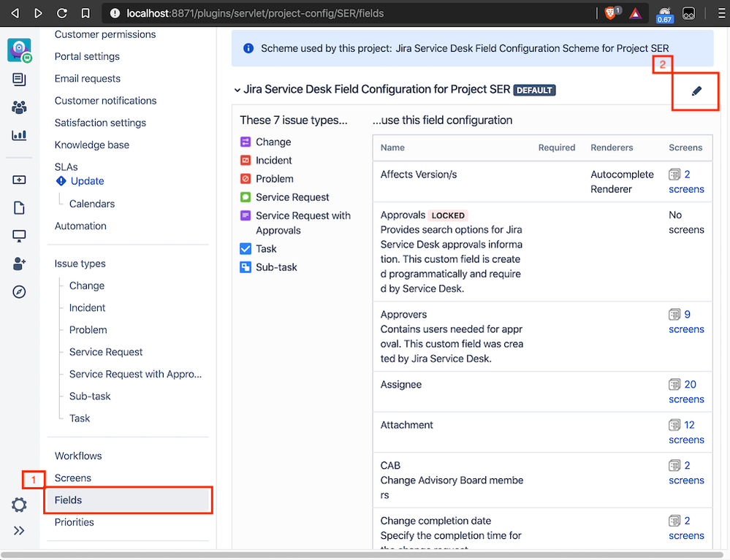This screenshot has height=560, width=730.
Task: Open Customer permissions settings
Action: pyautogui.click(x=105, y=34)
